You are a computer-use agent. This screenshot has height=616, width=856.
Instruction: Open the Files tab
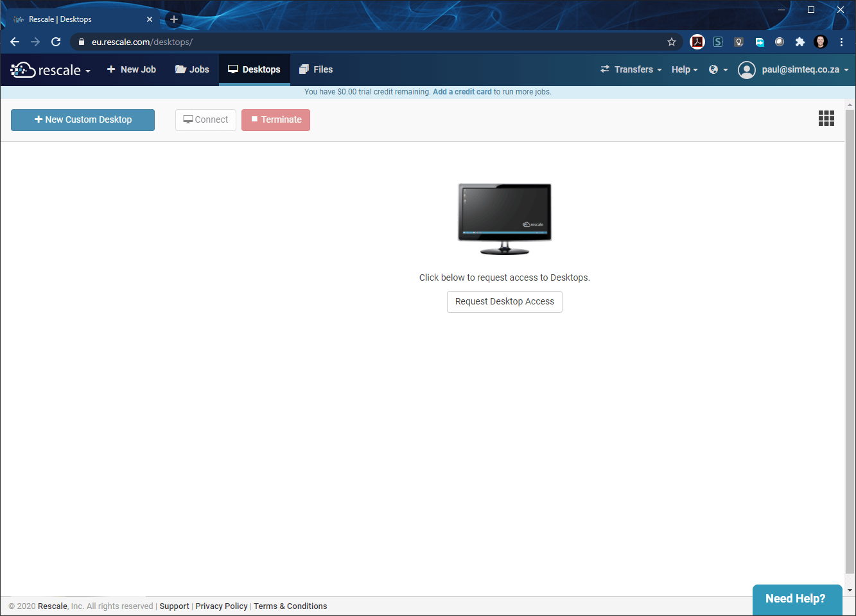click(x=316, y=69)
